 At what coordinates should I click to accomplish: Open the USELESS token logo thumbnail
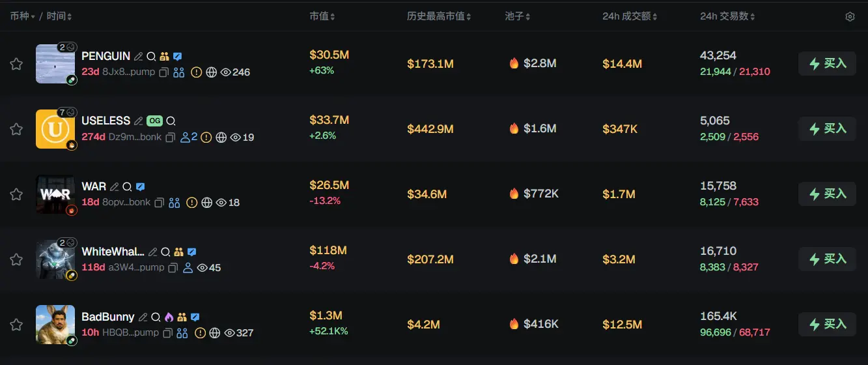55,129
